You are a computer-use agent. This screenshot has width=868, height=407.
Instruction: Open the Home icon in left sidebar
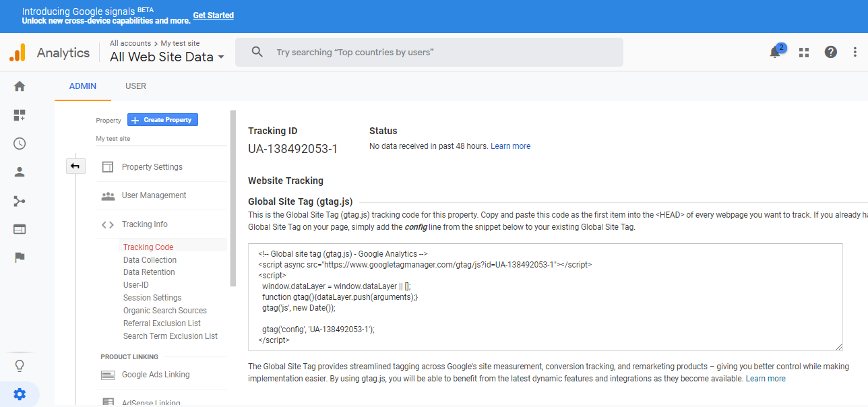pyautogui.click(x=20, y=86)
